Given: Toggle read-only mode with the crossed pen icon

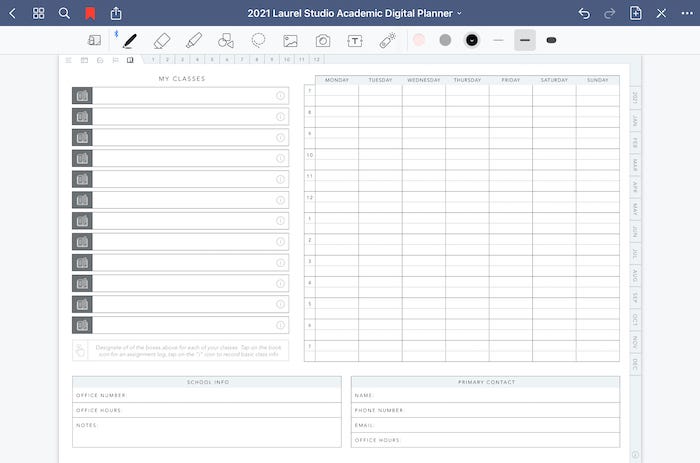Looking at the screenshot, I should click(661, 13).
